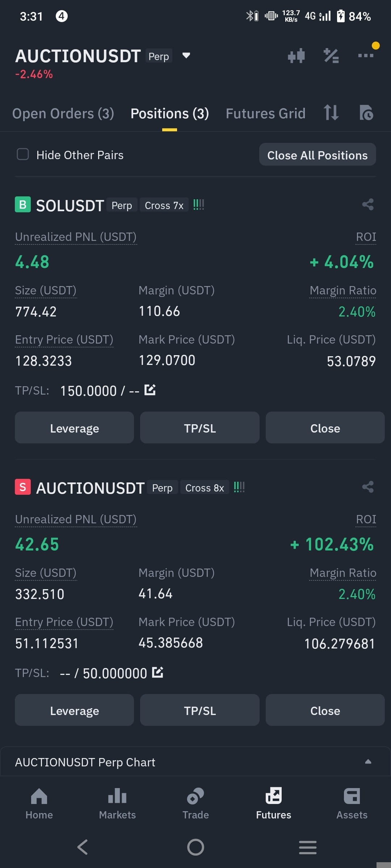This screenshot has height=868, width=391.
Task: Tap the sort arrows icon beside Futures Grid
Action: pyautogui.click(x=331, y=112)
